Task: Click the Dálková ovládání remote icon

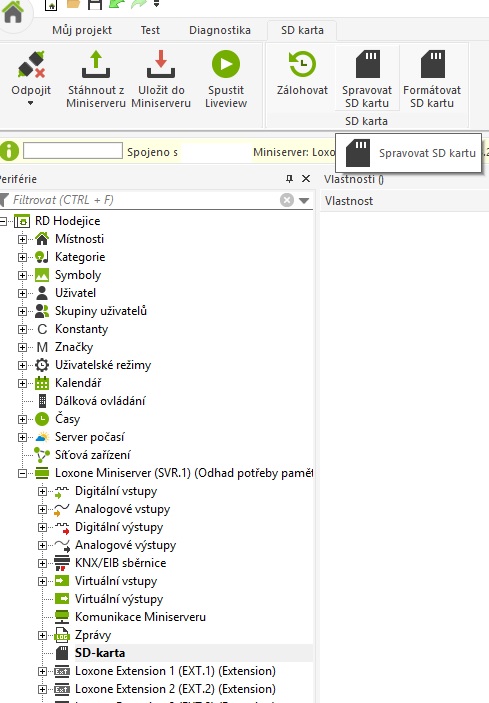Action: click(x=42, y=401)
